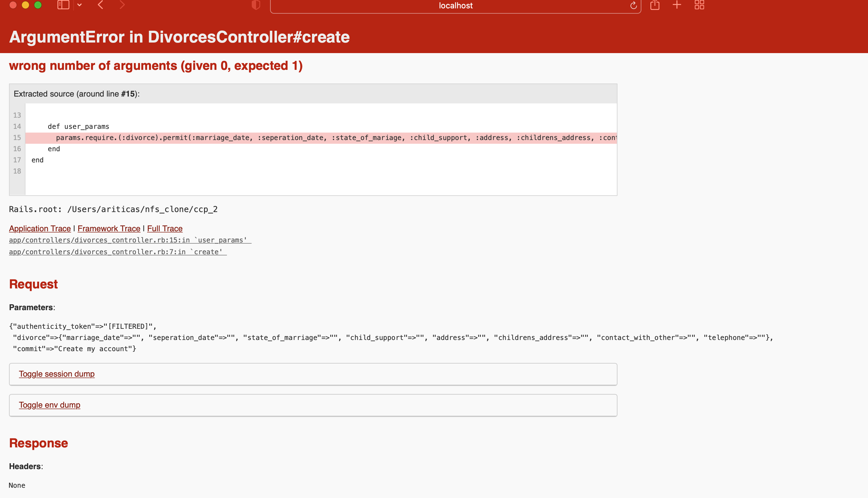Select the highlighted source code line 15
The width and height of the screenshot is (868, 498).
click(321, 138)
